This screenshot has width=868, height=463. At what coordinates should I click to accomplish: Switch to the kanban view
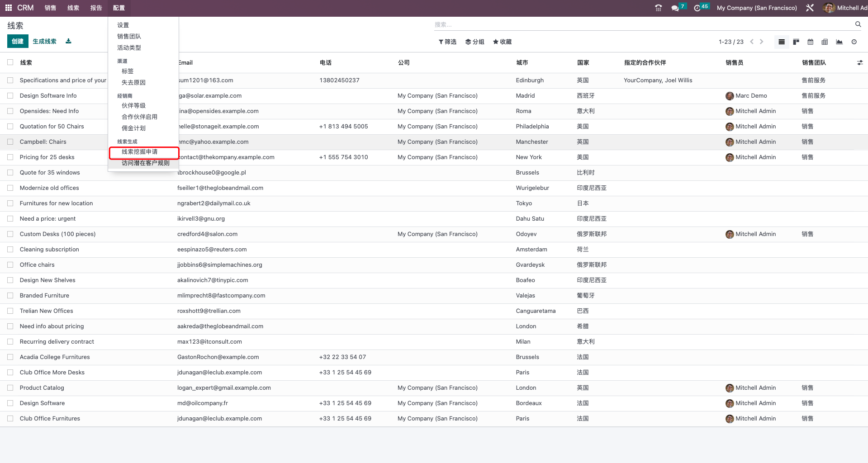tap(796, 42)
